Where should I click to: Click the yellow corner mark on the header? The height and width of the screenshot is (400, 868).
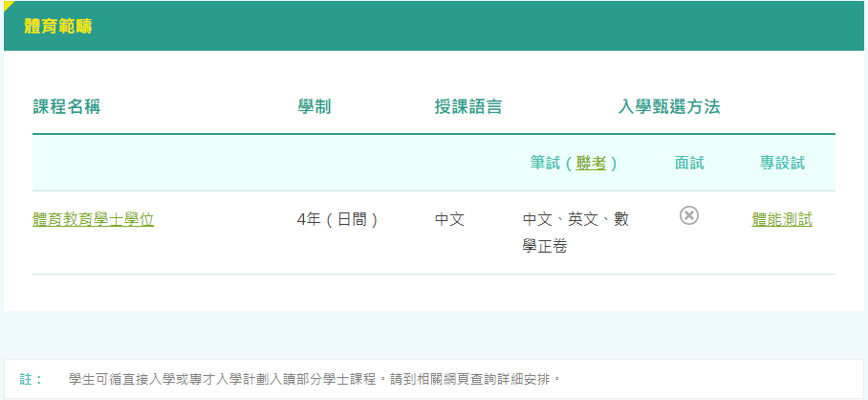coord(8,5)
